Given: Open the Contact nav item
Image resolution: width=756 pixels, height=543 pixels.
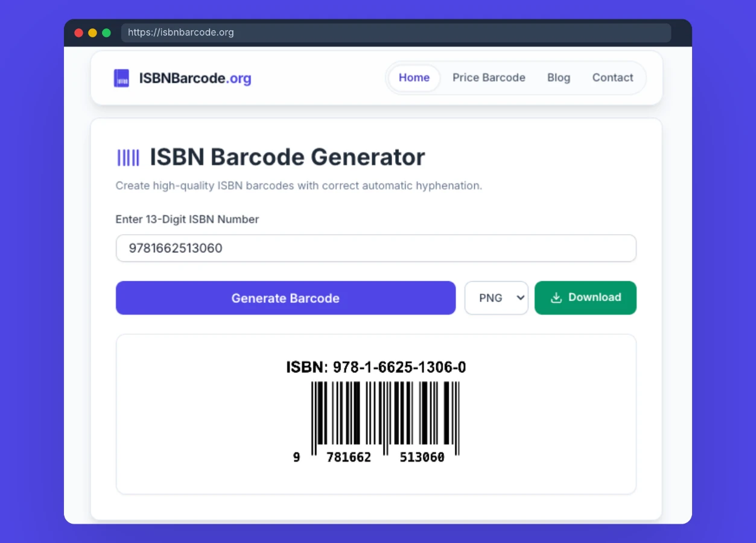Looking at the screenshot, I should (x=612, y=78).
